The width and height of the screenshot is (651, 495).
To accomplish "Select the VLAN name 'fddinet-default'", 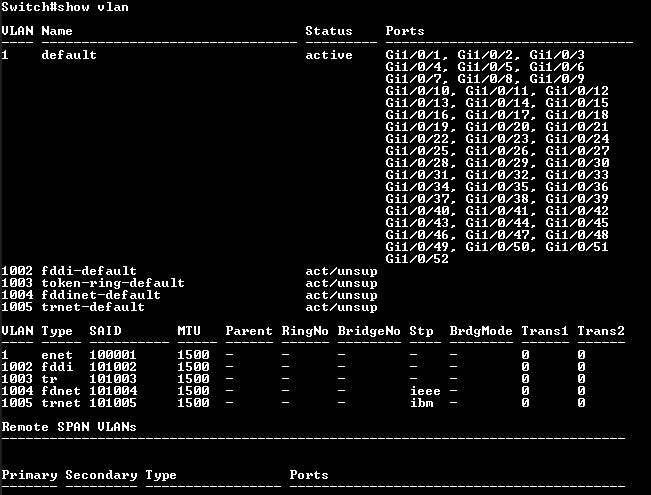I will point(101,296).
